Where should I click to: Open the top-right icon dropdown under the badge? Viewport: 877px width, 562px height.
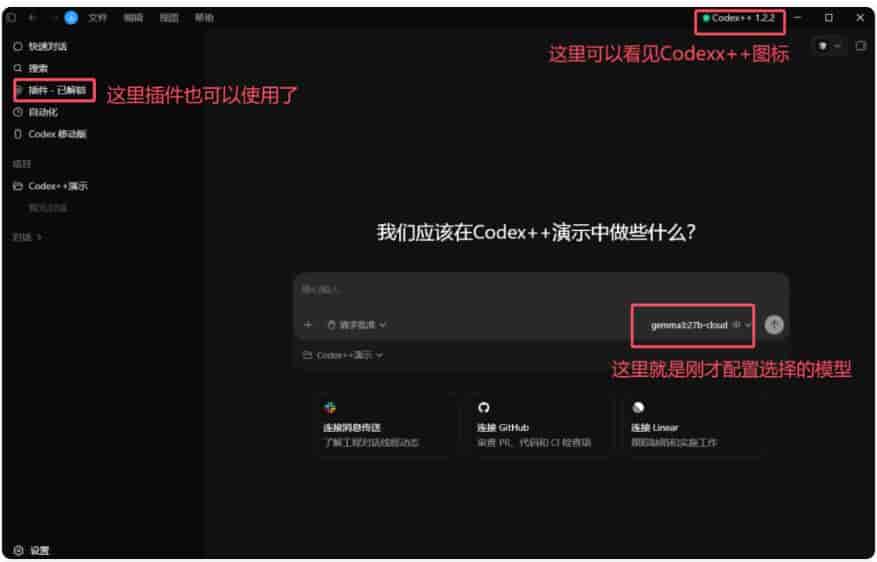(x=829, y=46)
